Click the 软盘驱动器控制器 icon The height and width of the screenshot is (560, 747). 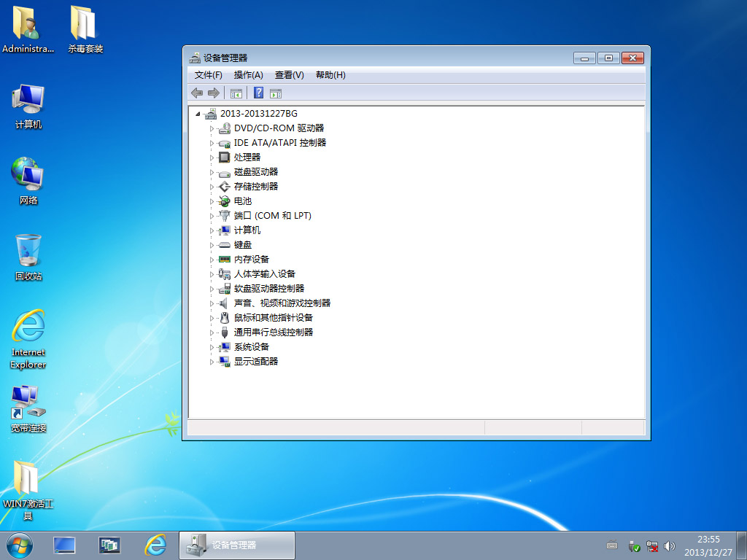pyautogui.click(x=225, y=289)
